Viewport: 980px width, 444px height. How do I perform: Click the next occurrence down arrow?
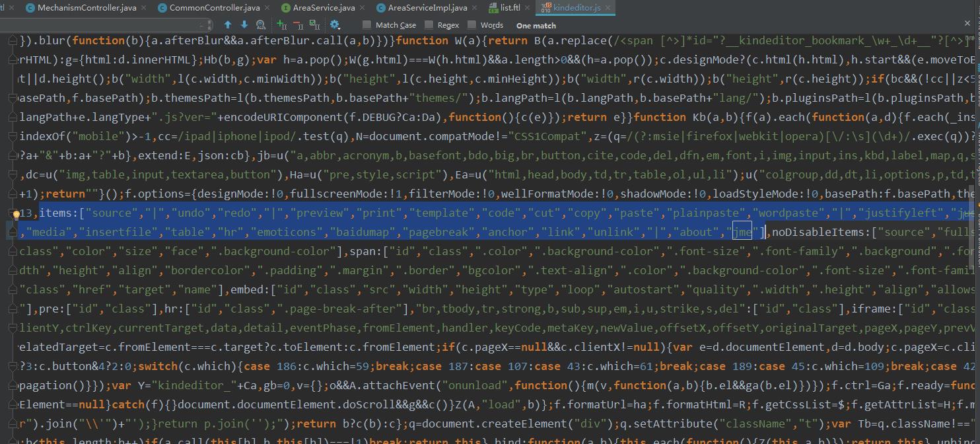pos(244,24)
